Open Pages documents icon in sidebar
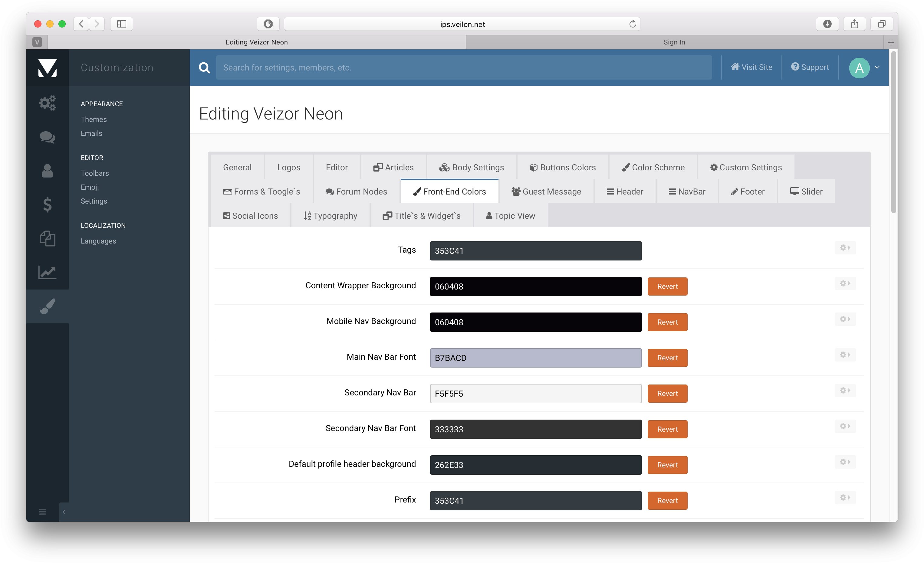The image size is (924, 563). click(47, 238)
